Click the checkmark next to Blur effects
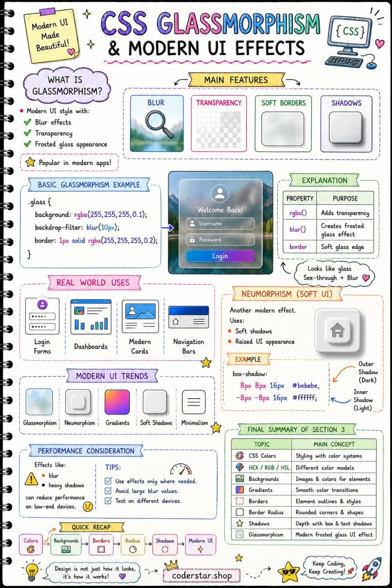This screenshot has width=392, height=588. point(27,122)
